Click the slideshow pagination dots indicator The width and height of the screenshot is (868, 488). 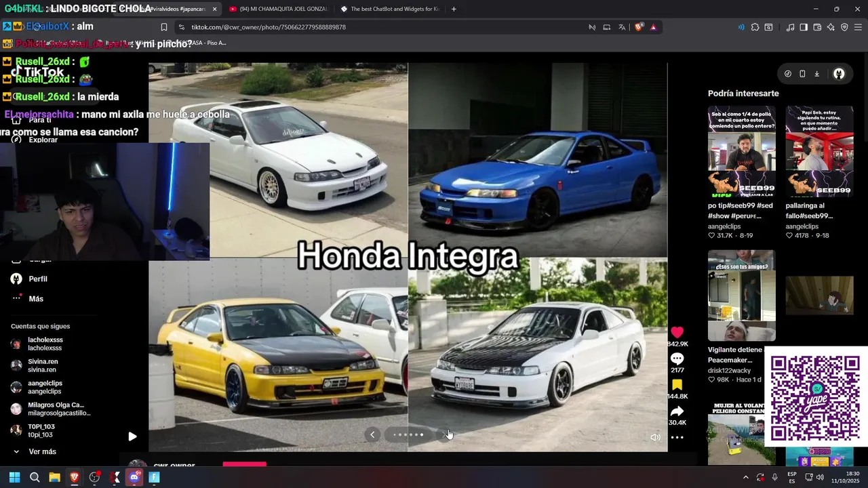408,434
